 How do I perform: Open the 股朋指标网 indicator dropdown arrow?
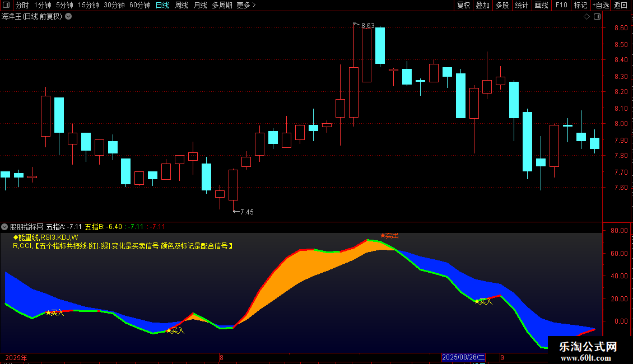pos(4,227)
